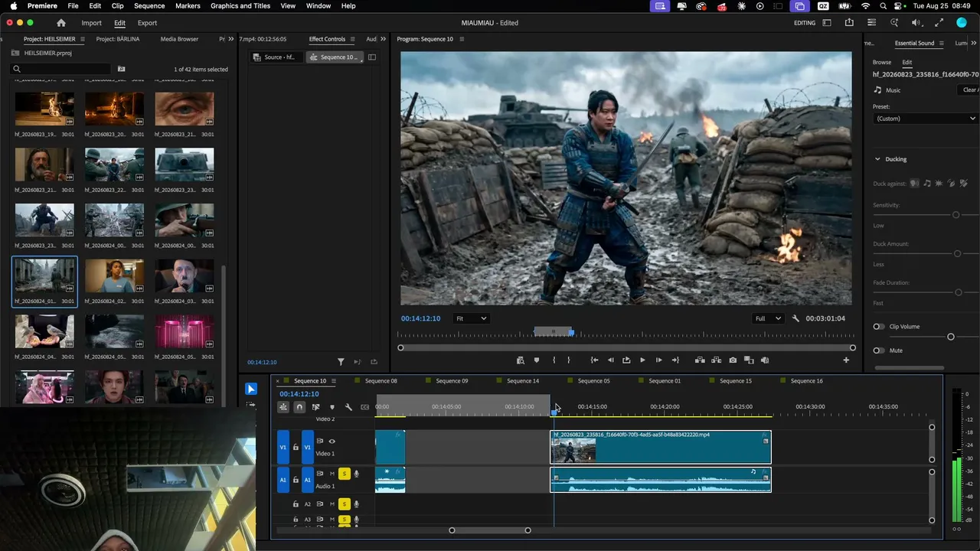Click Play in the Program monitor
Image resolution: width=980 pixels, height=551 pixels.
coord(642,360)
